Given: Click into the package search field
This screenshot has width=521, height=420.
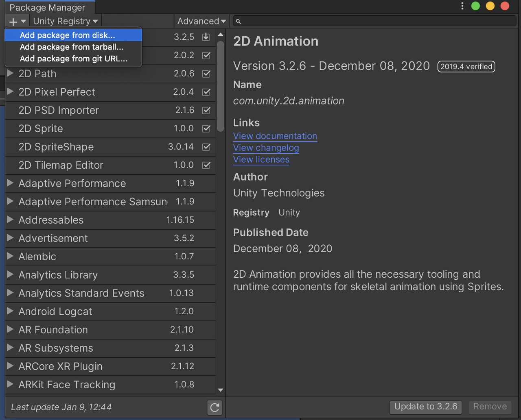Looking at the screenshot, I should (x=374, y=21).
